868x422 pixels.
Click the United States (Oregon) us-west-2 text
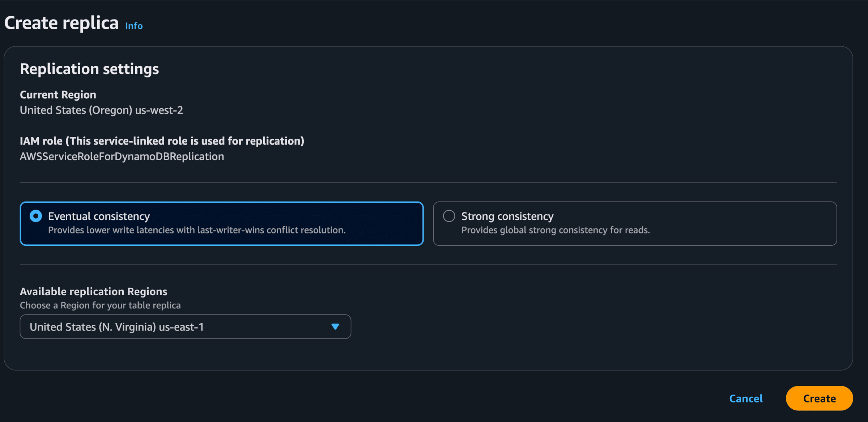pyautogui.click(x=101, y=110)
